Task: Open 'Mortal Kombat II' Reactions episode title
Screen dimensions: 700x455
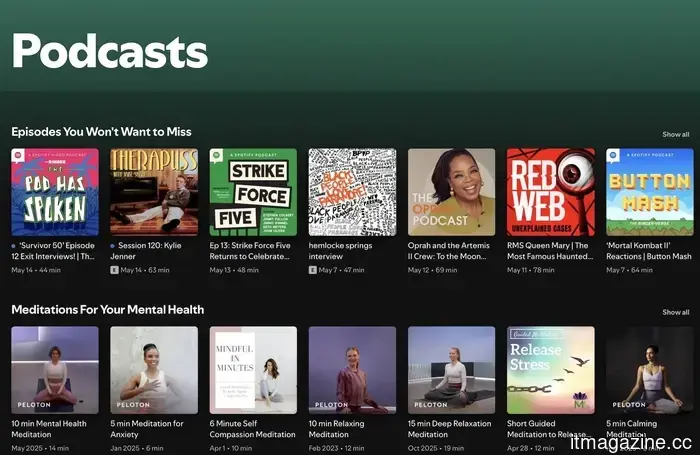Action: click(x=649, y=251)
